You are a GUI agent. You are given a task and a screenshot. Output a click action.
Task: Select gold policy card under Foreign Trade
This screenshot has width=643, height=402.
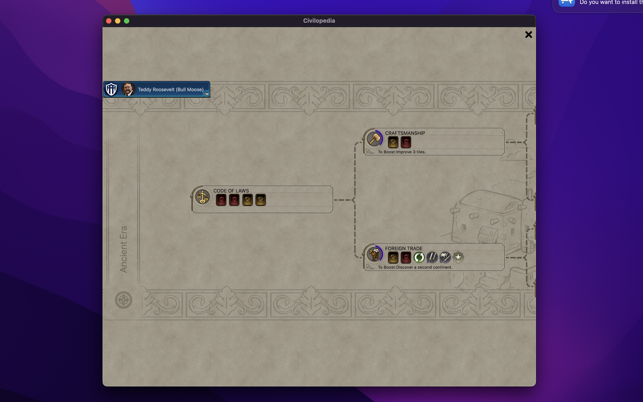393,258
